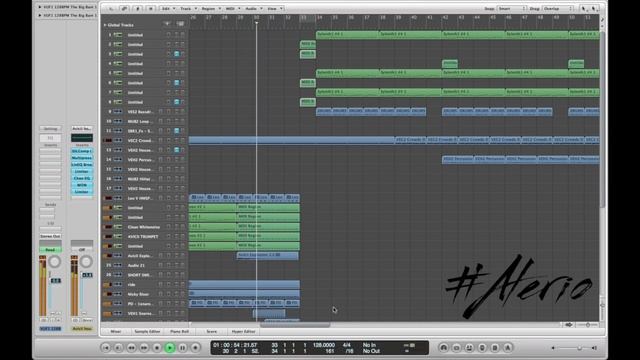Open the Score tab
This screenshot has width=640, height=360.
coord(211,331)
